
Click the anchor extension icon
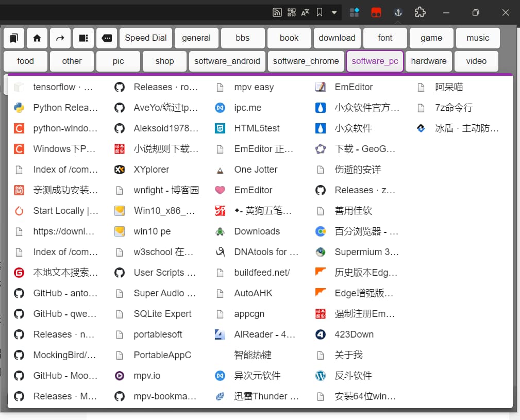click(x=398, y=12)
